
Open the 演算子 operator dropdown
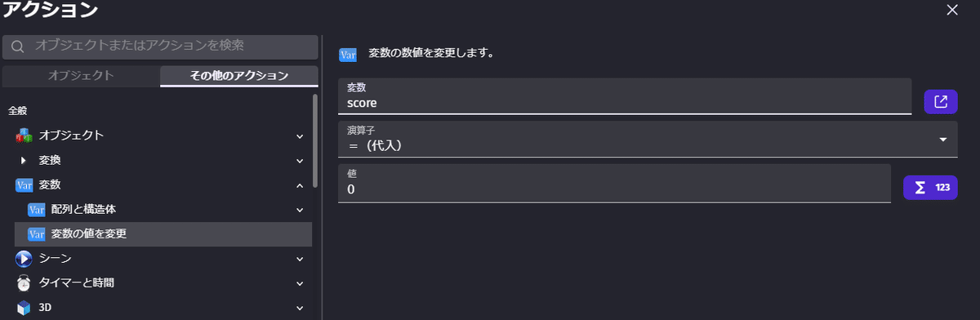pos(648,139)
